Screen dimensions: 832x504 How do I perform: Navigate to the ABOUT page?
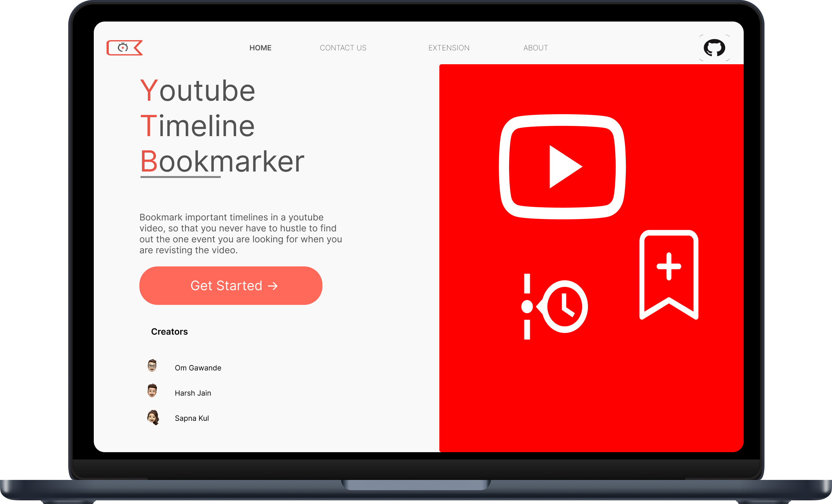tap(535, 48)
